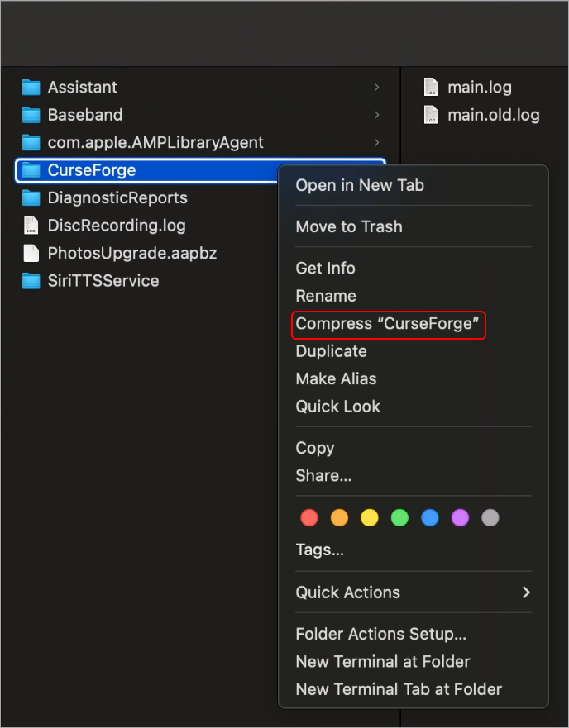Select the main.log file name
569x728 pixels.
tap(480, 88)
